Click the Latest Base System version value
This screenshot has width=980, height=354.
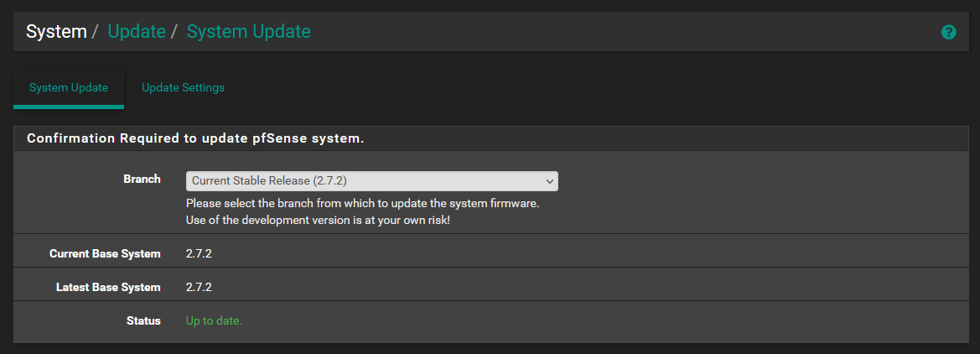point(199,288)
